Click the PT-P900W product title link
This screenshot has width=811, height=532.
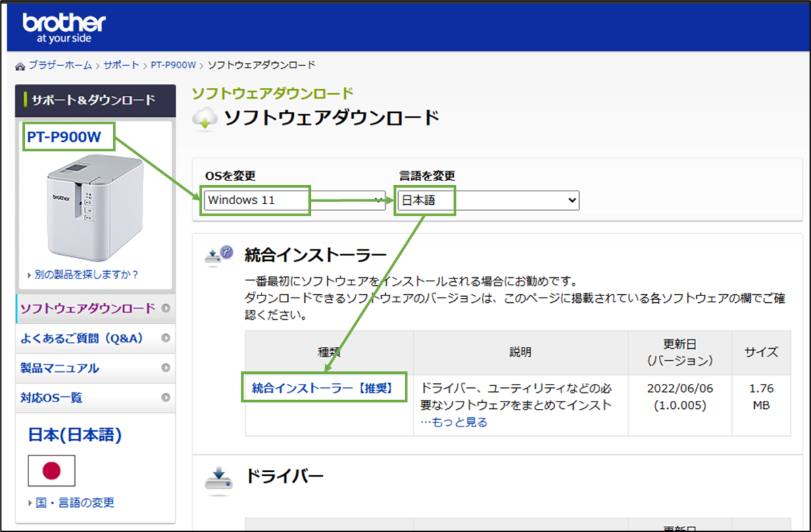(64, 137)
